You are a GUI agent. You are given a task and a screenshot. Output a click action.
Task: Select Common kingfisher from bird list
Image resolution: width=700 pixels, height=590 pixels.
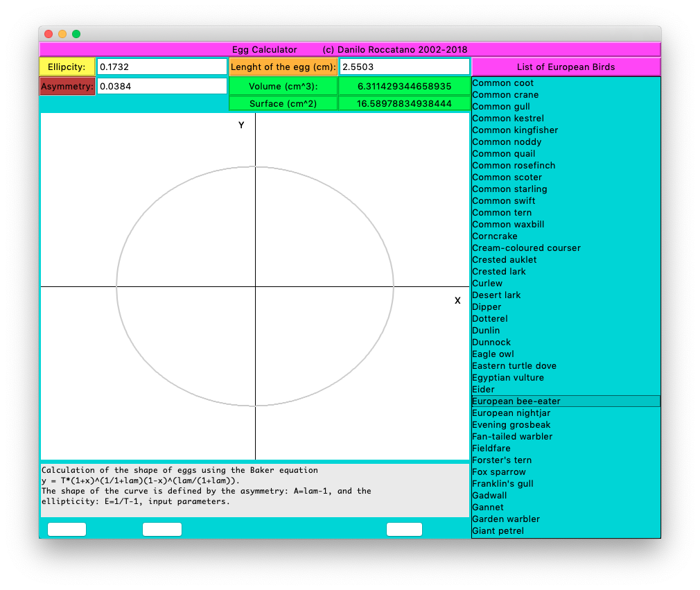point(515,130)
